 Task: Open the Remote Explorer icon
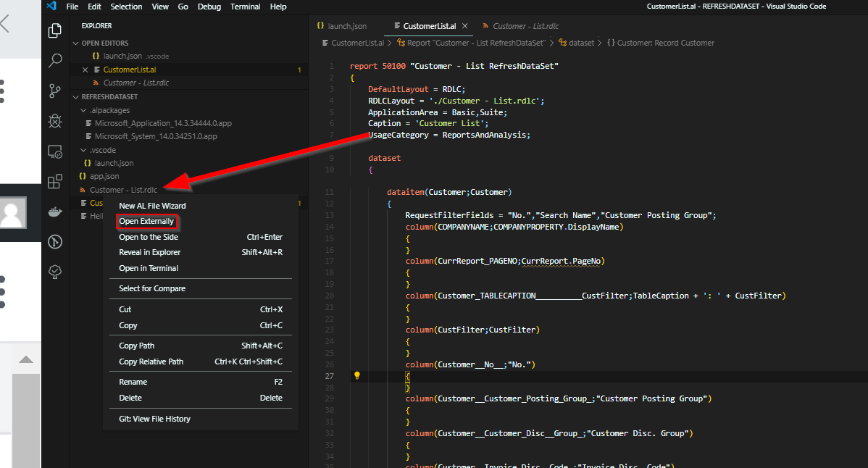[55, 151]
